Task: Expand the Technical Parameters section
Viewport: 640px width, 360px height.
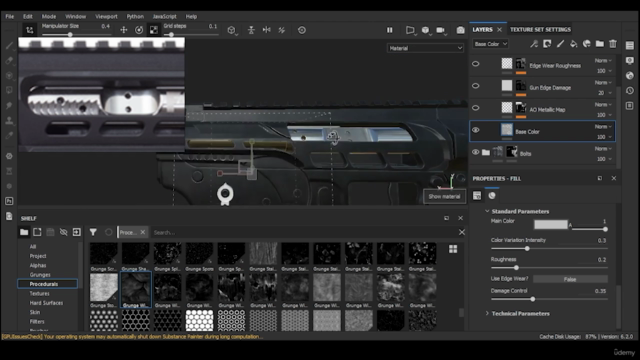Action: click(x=487, y=313)
